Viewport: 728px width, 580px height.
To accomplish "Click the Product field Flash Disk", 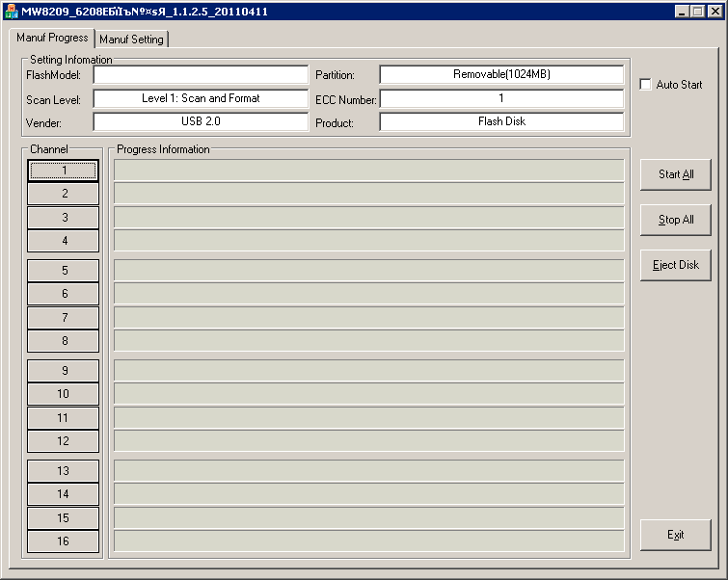I will [501, 121].
